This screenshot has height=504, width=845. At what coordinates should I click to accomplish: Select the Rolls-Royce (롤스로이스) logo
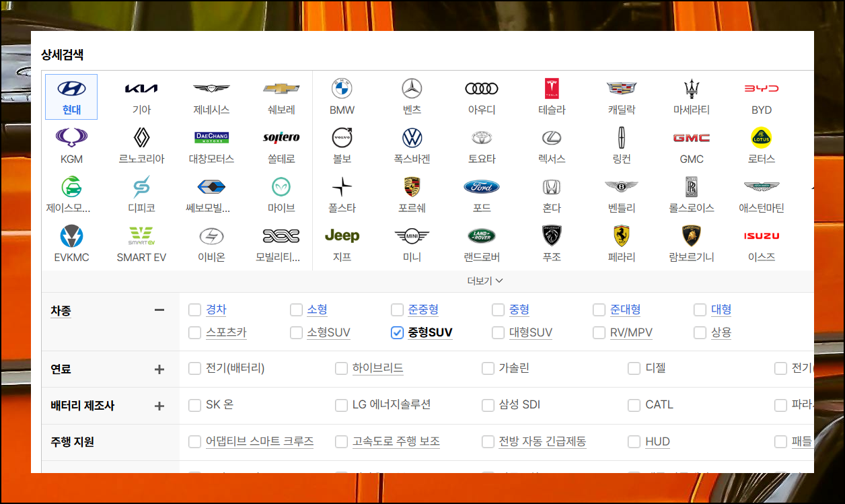click(692, 186)
